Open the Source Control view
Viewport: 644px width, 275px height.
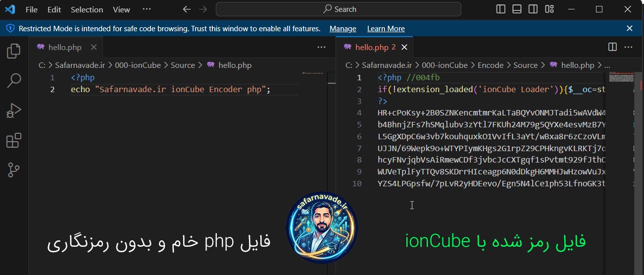pyautogui.click(x=14, y=170)
